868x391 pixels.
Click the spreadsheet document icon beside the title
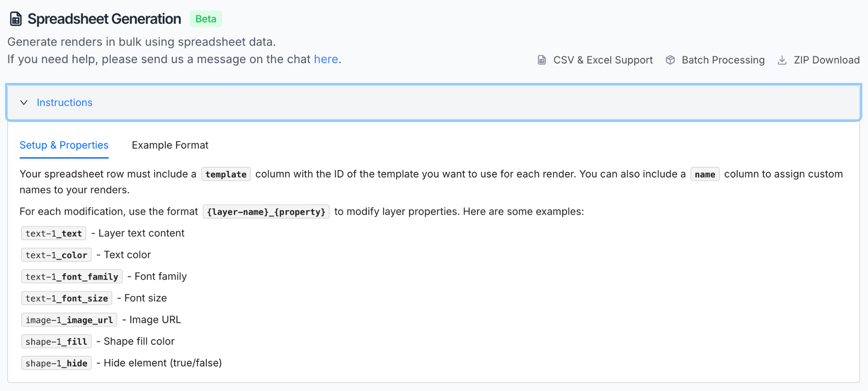point(15,19)
